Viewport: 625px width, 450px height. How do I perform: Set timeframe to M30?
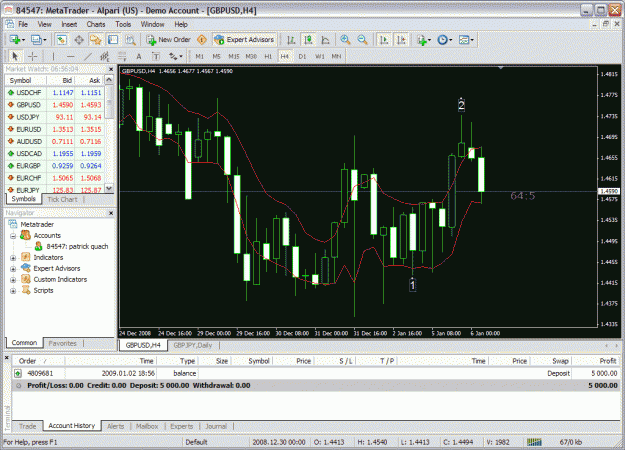click(251, 56)
